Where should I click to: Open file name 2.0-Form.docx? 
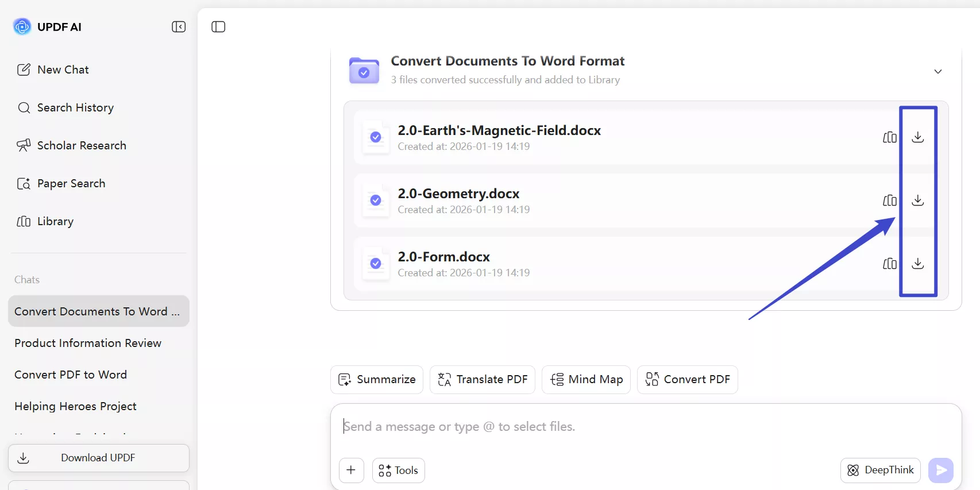443,257
